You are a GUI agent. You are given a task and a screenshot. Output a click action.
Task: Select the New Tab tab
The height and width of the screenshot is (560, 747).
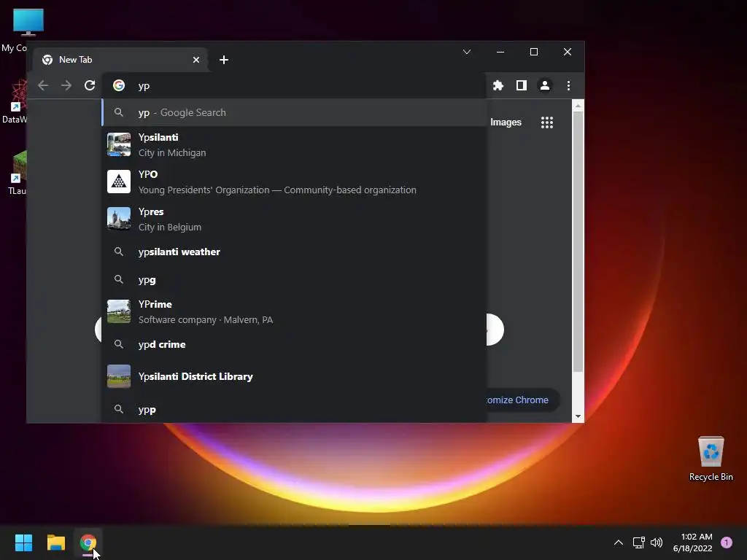[x=120, y=60]
